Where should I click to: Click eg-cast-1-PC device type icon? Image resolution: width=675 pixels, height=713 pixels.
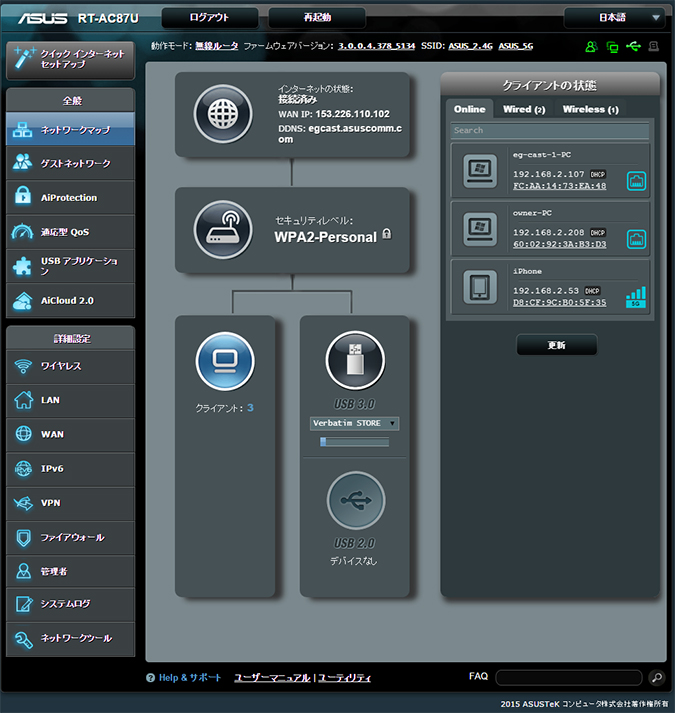[x=480, y=171]
